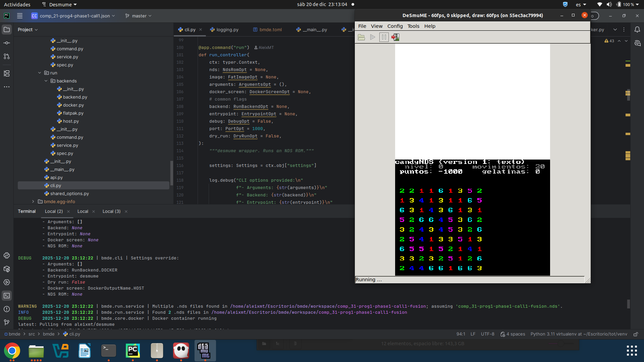Screen dimensions: 644x362
Task: Select the Local terminal tab
Action: 83,212
